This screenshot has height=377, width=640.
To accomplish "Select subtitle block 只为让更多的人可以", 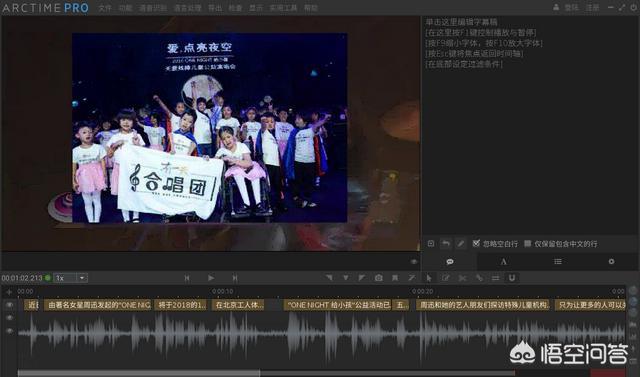I will (590, 305).
